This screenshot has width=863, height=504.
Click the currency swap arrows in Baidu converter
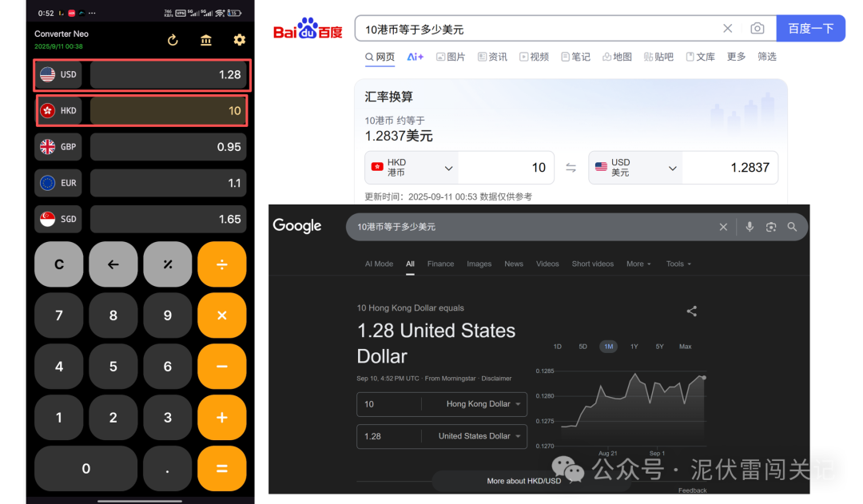point(571,167)
